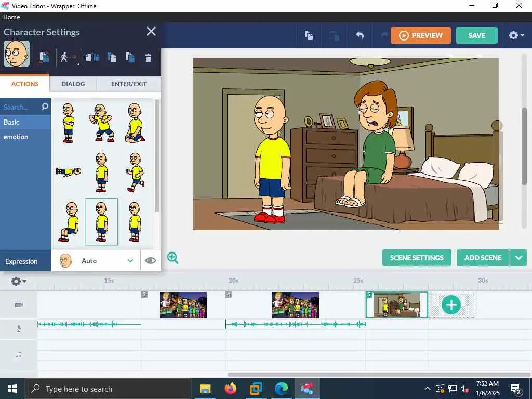Undo the last action
Screen dimensions: 532x399
[x=360, y=35]
